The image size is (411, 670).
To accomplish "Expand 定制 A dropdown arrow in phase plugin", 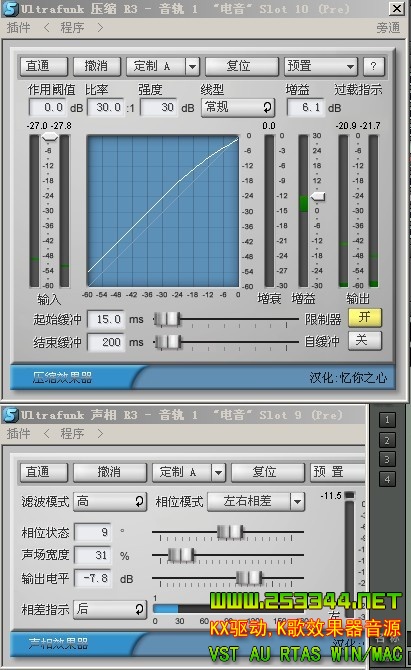I will coord(218,472).
